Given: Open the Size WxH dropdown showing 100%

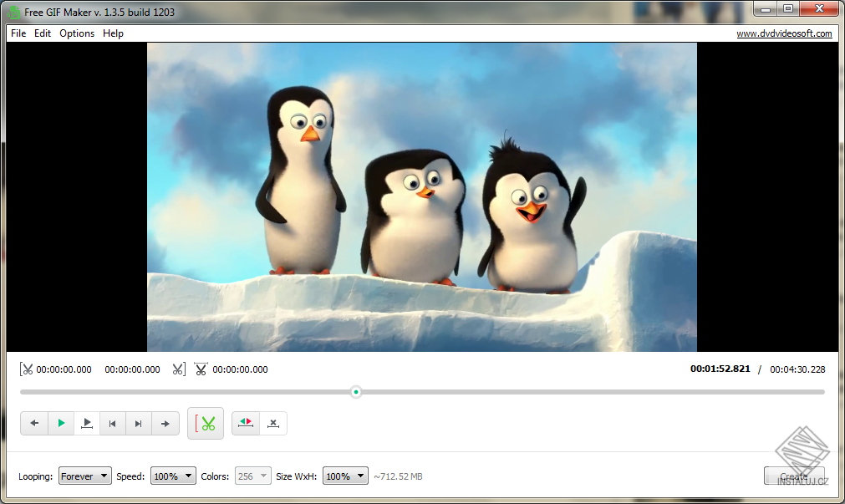Looking at the screenshot, I should click(x=345, y=476).
